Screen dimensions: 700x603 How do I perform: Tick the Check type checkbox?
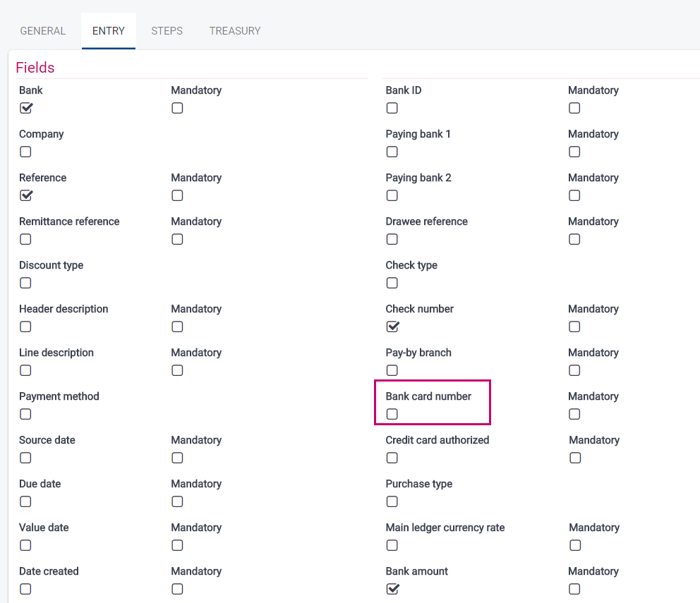pyautogui.click(x=392, y=283)
